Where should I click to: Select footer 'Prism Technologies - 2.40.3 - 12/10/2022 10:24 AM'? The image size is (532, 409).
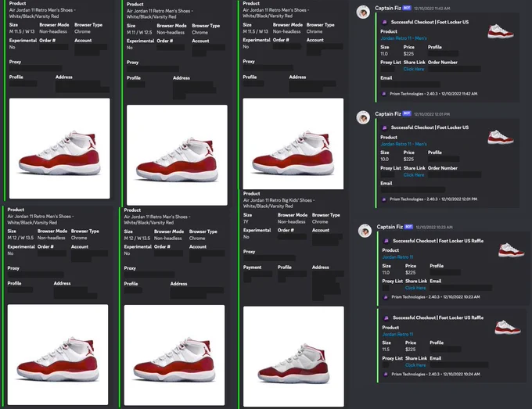click(x=436, y=375)
